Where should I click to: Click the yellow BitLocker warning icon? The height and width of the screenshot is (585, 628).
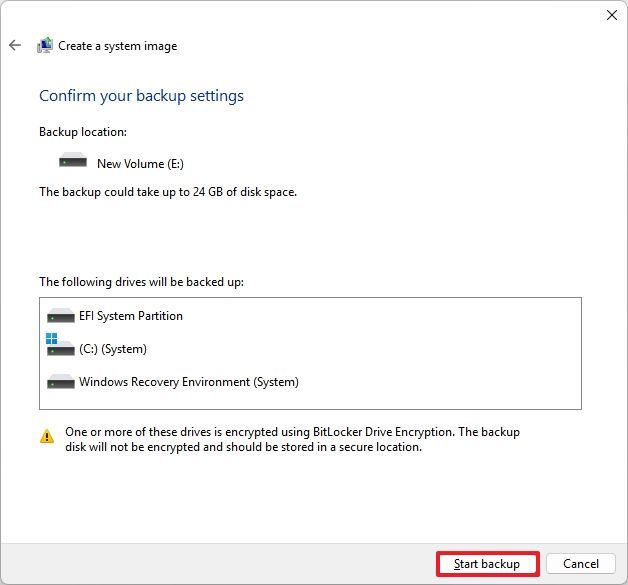pos(47,436)
